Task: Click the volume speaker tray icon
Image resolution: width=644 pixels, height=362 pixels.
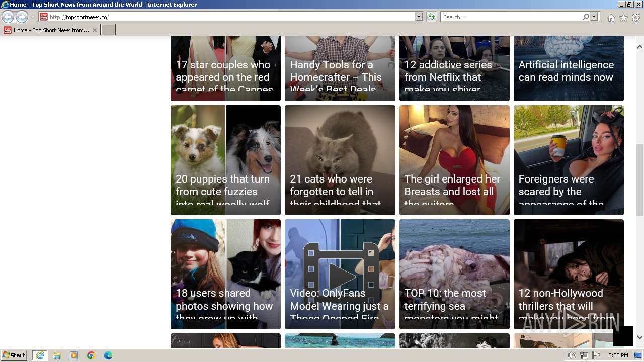Action: (x=572, y=355)
